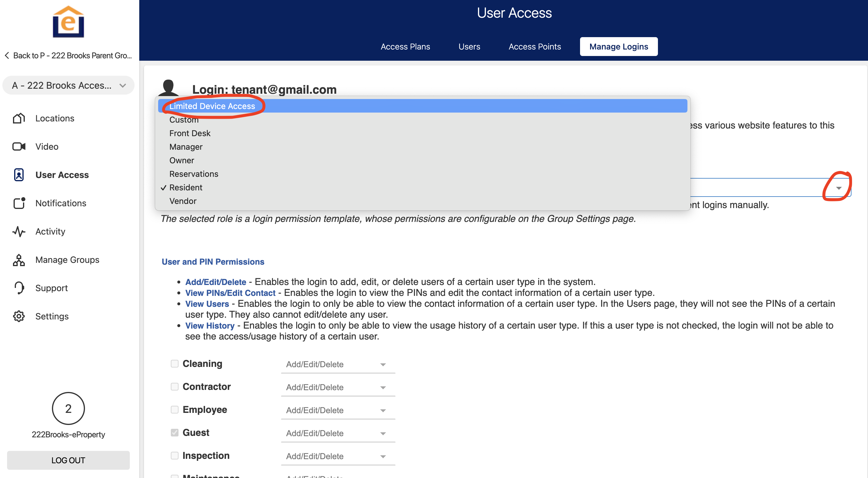Switch to the Access Points tab
This screenshot has height=478, width=868.
534,47
